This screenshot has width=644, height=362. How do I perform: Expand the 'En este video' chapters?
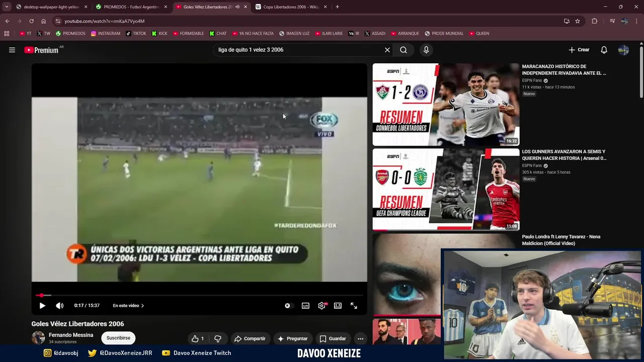click(128, 306)
